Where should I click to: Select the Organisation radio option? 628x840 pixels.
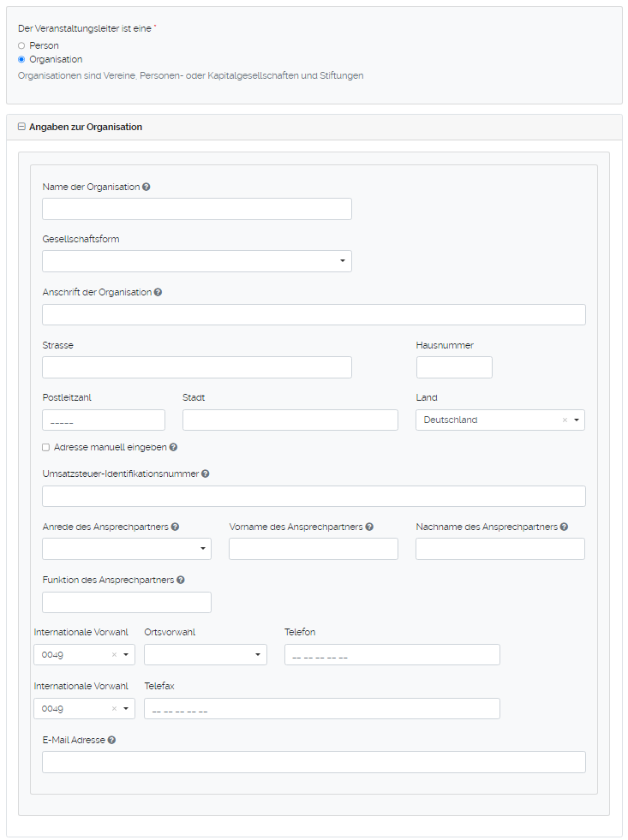click(x=21, y=60)
